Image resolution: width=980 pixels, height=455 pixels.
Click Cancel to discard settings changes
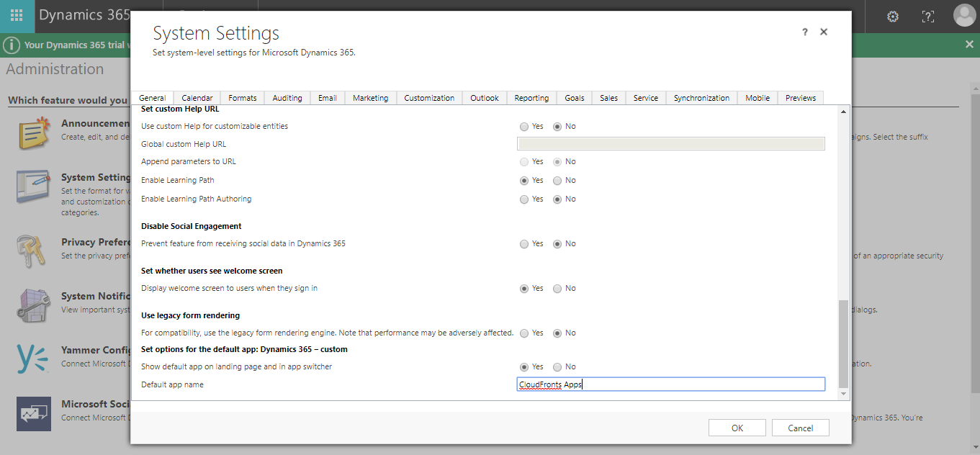pos(801,428)
